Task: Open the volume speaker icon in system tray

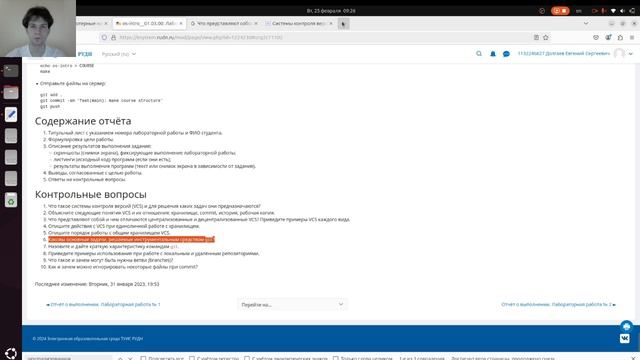Action: click(x=622, y=11)
